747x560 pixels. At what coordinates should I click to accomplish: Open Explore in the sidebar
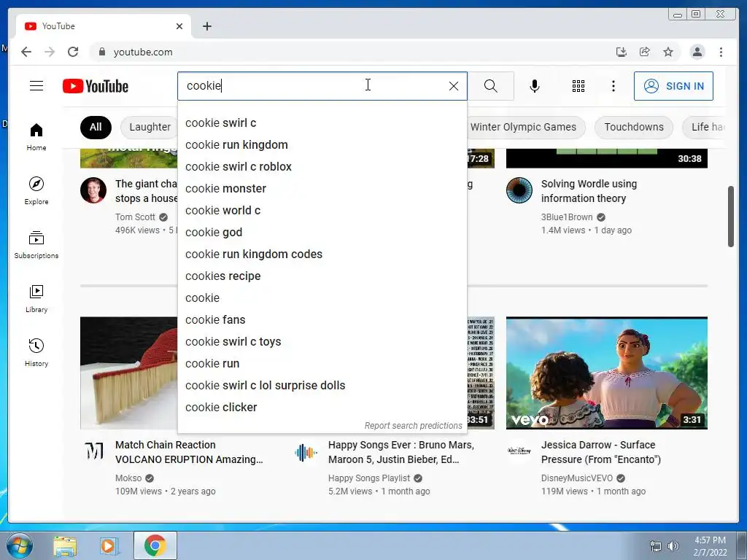(36, 191)
